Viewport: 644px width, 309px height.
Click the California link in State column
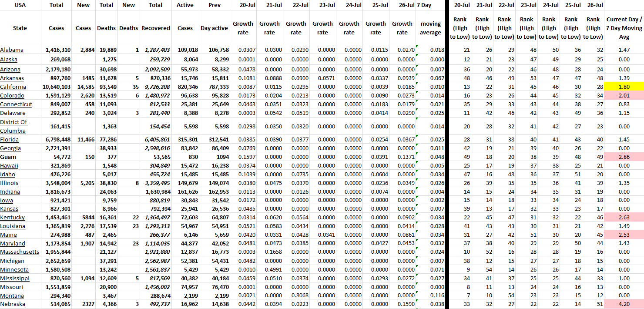13,87
